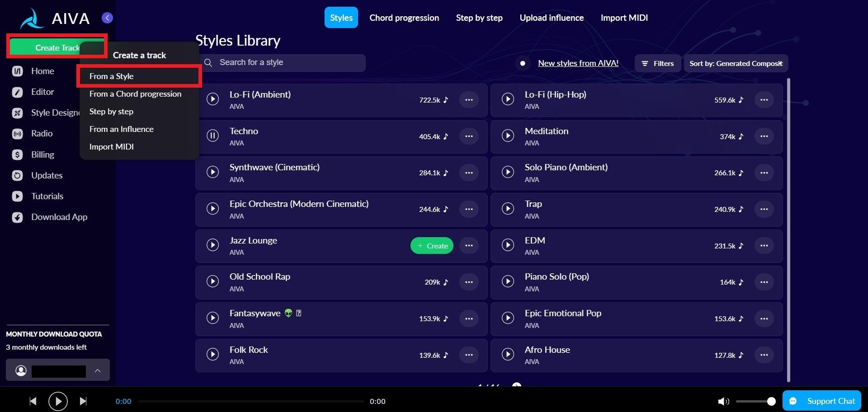Viewport: 868px width, 412px height.
Task: Open the Editor sidebar item
Action: pos(33,92)
